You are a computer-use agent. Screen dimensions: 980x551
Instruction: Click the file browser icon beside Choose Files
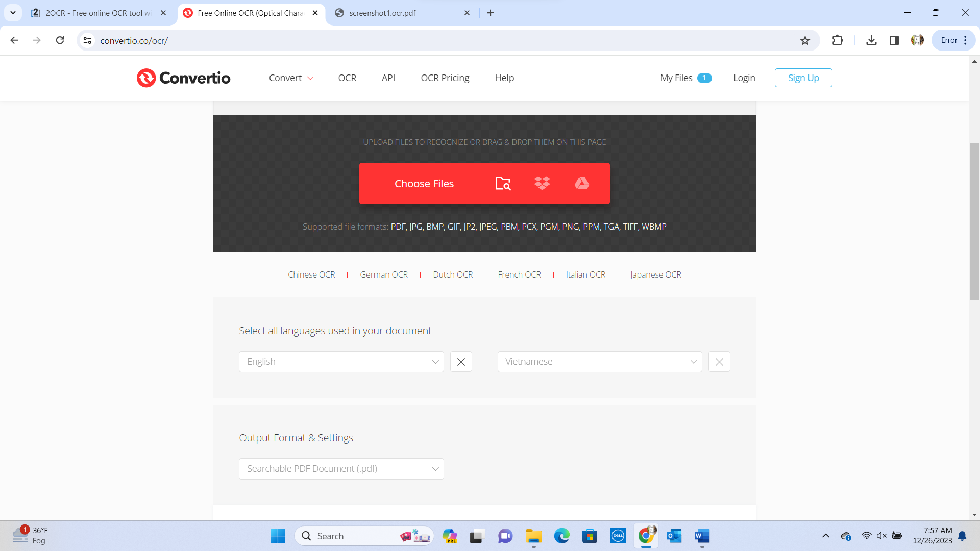tap(502, 183)
